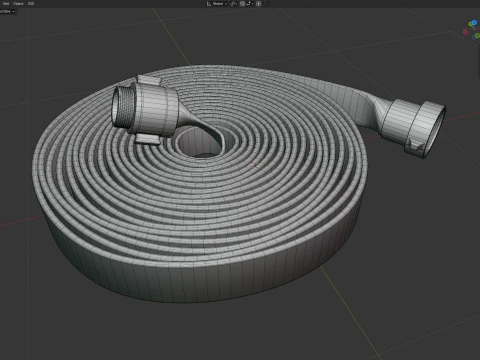This screenshot has height=360, width=480.
Task: Click the upper green Y axis gizmo ball
Action: [471, 24]
